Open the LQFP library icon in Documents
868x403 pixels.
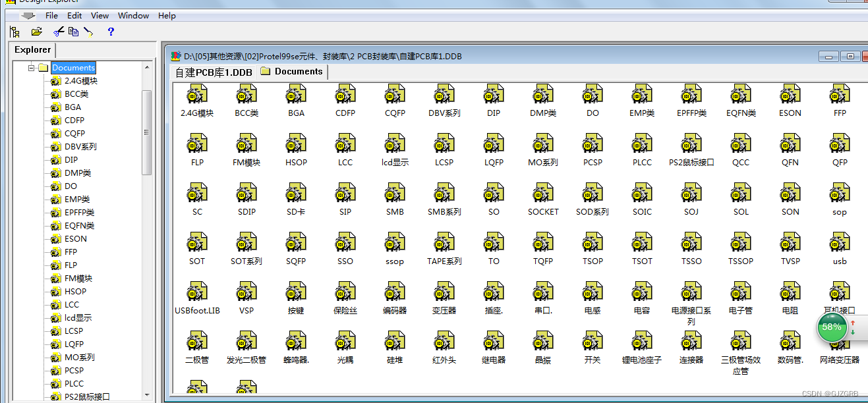[x=494, y=144]
